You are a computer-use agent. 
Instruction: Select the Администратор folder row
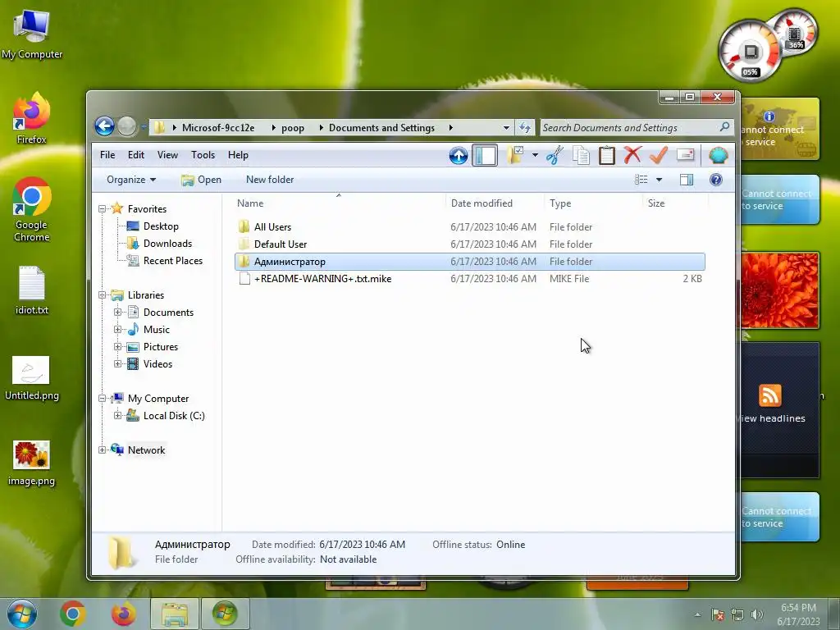point(470,262)
